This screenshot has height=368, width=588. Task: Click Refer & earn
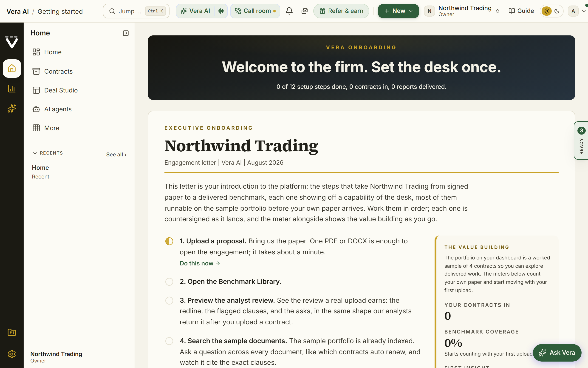[x=341, y=11]
